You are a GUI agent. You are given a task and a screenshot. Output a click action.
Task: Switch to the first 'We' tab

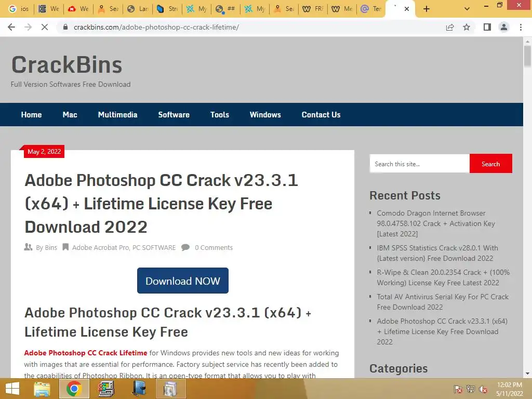pyautogui.click(x=48, y=9)
